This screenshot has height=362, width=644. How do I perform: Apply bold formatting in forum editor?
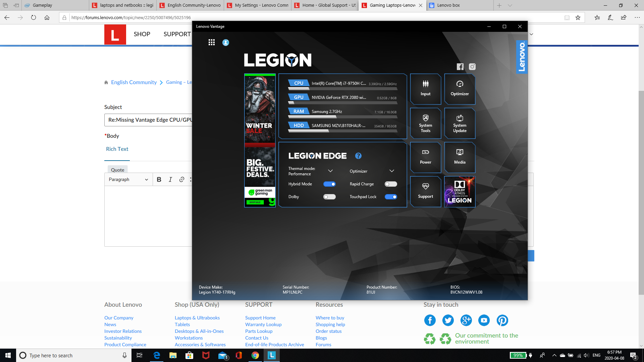click(159, 180)
